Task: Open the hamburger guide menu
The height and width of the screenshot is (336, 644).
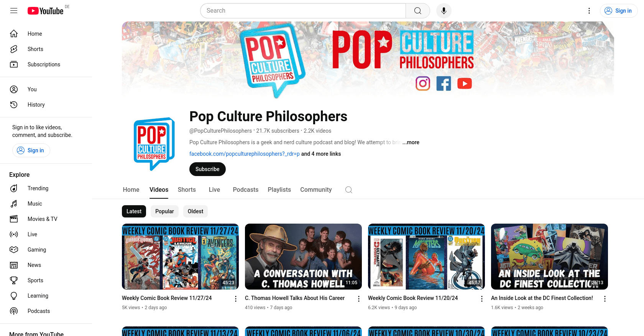Action: pyautogui.click(x=14, y=11)
